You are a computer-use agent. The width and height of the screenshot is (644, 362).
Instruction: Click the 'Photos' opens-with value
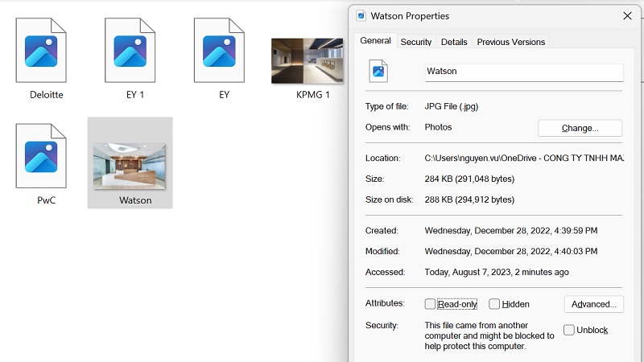(x=438, y=127)
